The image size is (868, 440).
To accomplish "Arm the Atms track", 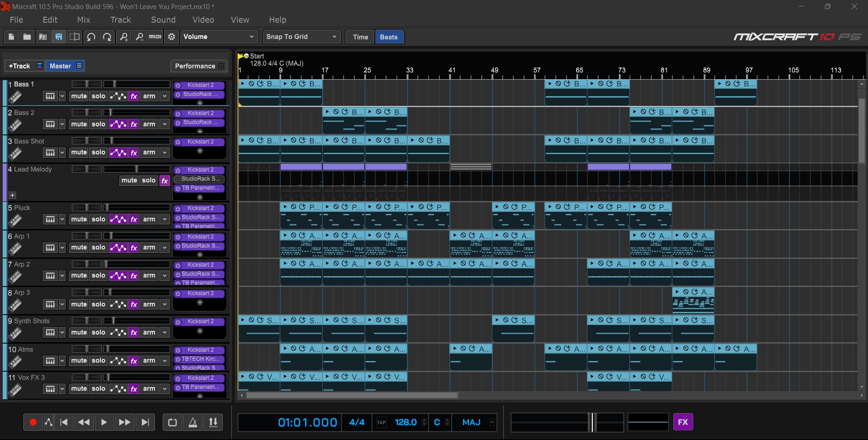I will pos(149,361).
